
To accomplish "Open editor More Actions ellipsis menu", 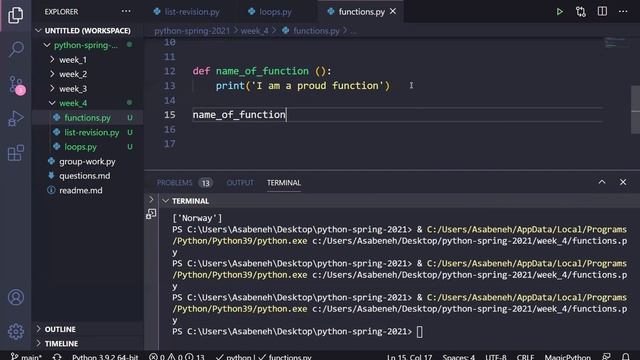I will tap(623, 11).
